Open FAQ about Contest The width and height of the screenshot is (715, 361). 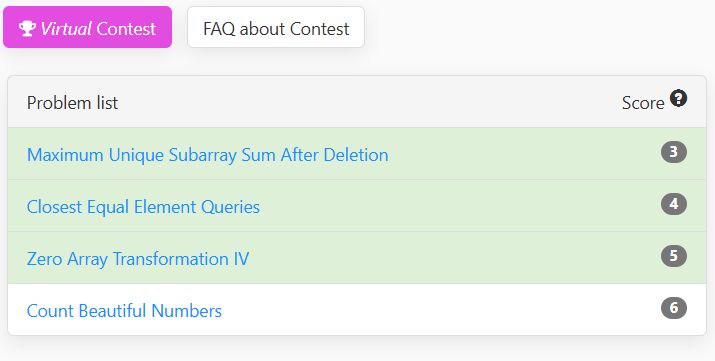pos(276,27)
